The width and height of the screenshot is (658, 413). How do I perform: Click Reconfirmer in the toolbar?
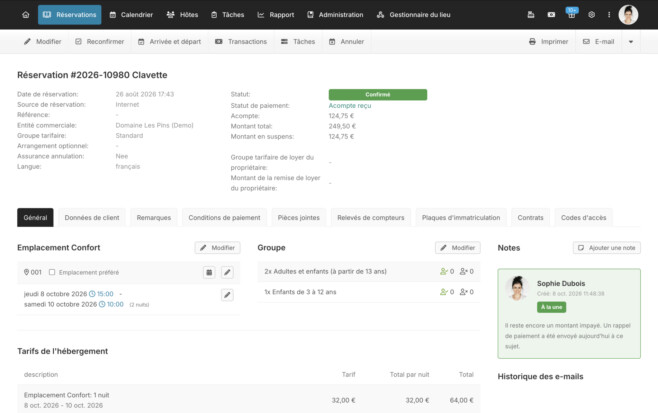click(x=99, y=42)
